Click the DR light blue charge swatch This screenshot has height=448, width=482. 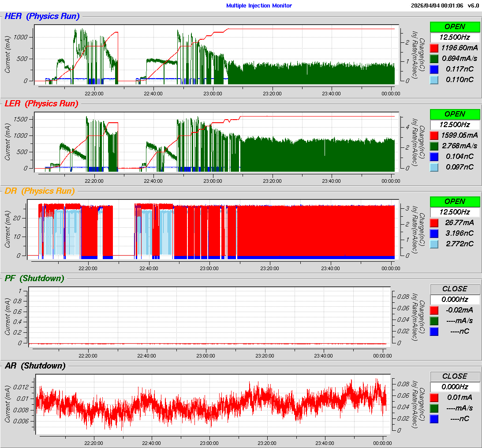pyautogui.click(x=434, y=244)
